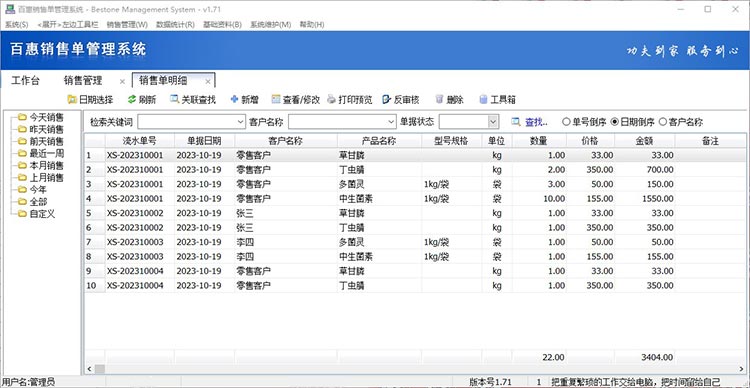The width and height of the screenshot is (750, 388).
Task: Click the 产品名称 column header
Action: pos(379,141)
